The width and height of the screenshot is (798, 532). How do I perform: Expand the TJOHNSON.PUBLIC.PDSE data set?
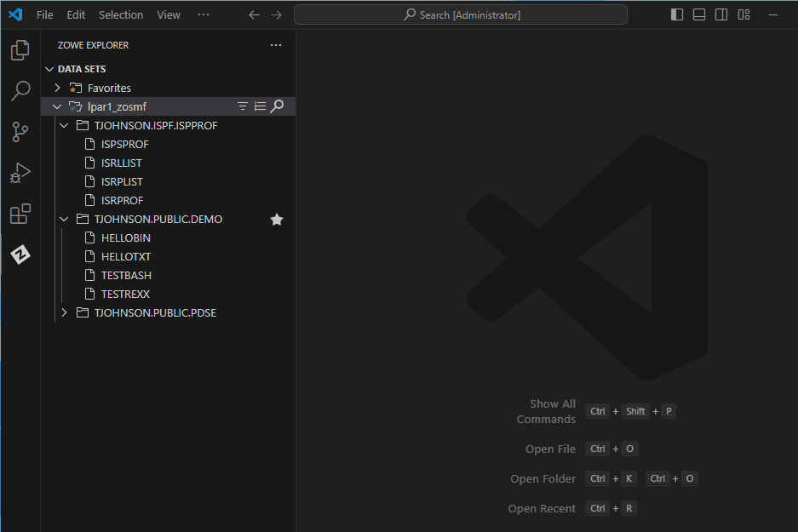64,313
